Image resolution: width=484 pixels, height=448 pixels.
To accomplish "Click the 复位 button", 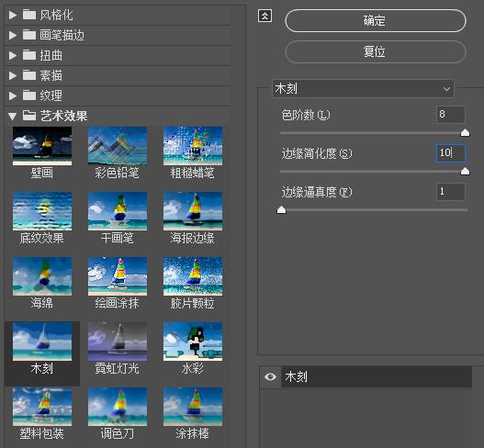I will click(375, 51).
